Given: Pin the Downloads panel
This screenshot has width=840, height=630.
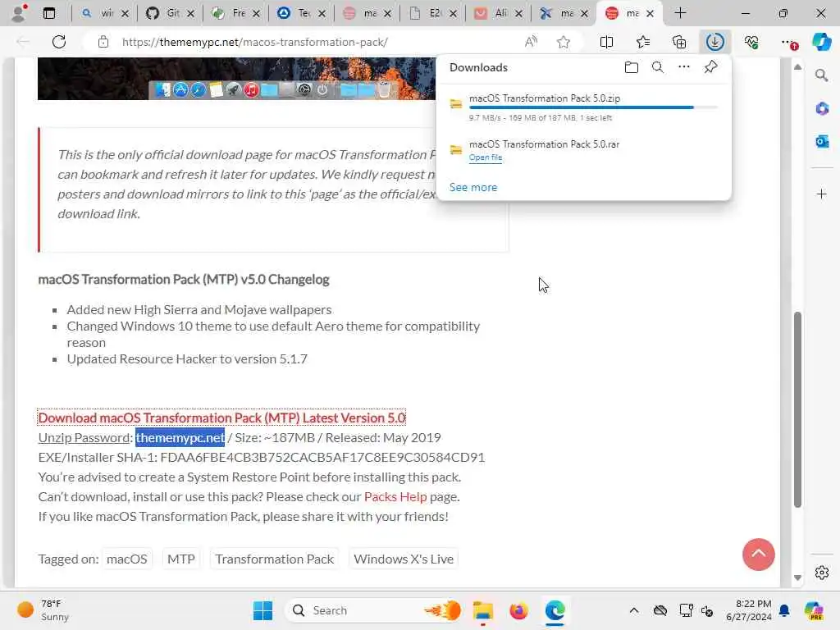Looking at the screenshot, I should click(x=710, y=67).
